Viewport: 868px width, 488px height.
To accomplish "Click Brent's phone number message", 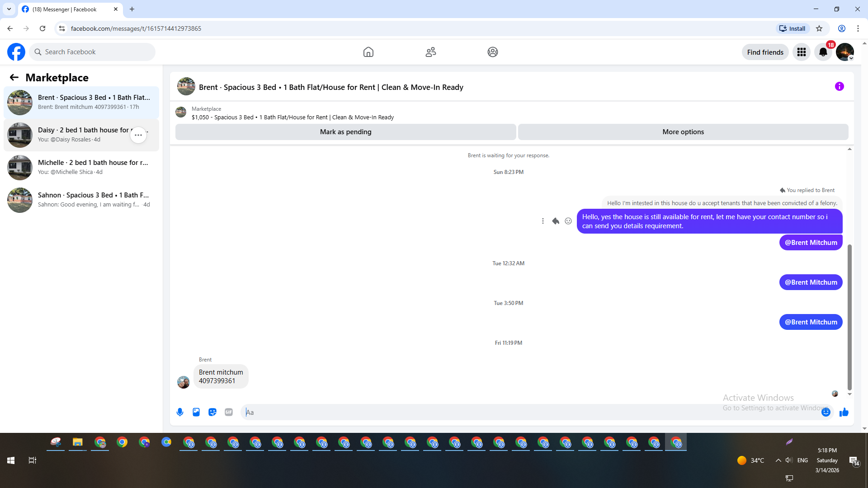I will pyautogui.click(x=221, y=376).
